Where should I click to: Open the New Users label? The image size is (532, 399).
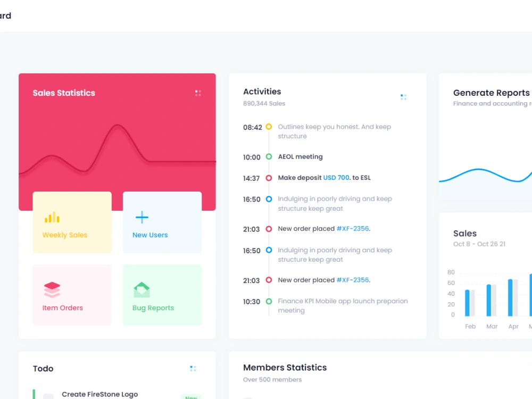click(x=150, y=235)
